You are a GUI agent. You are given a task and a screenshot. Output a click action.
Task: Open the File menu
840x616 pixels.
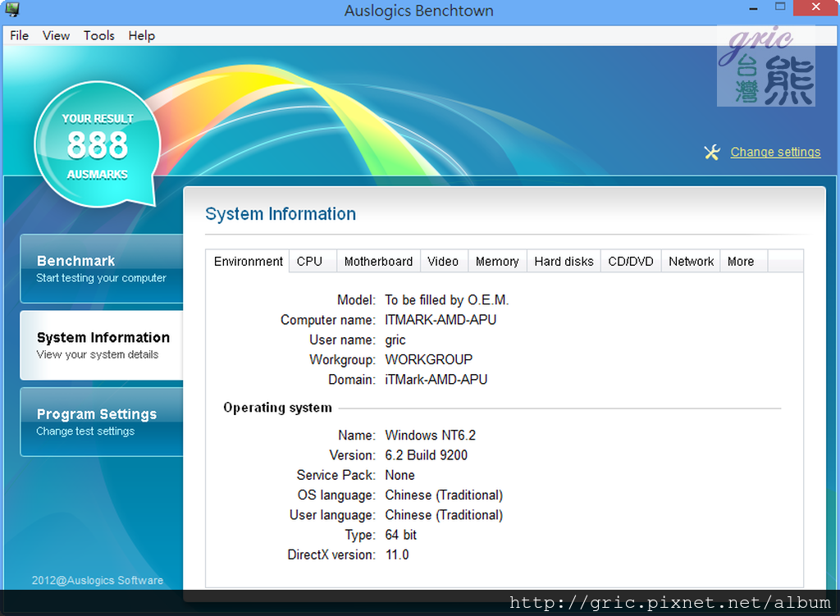point(19,35)
